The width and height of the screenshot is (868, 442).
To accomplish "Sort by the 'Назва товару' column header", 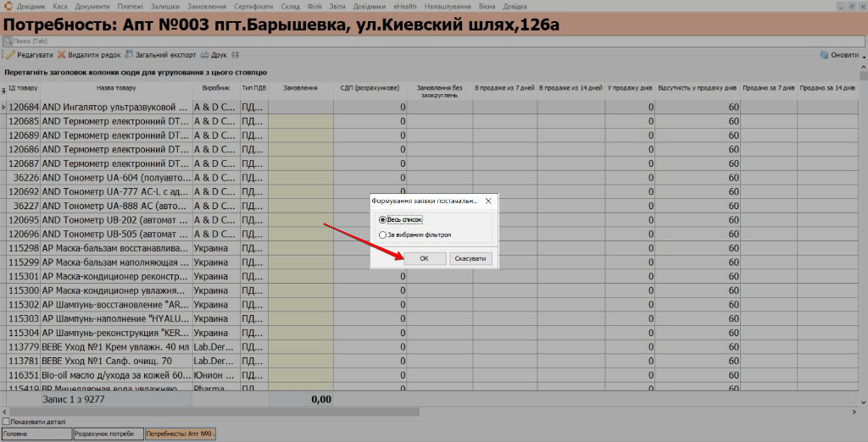I will [116, 91].
